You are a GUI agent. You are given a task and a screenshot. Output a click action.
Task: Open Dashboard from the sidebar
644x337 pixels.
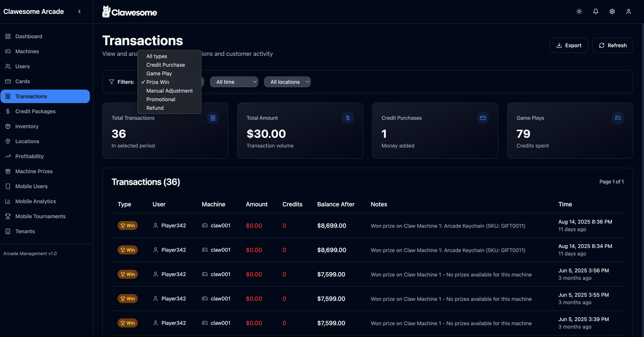[x=45, y=36]
